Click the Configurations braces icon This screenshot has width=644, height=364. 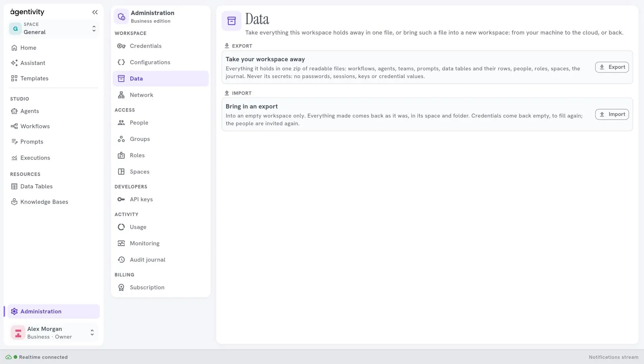[x=121, y=62]
